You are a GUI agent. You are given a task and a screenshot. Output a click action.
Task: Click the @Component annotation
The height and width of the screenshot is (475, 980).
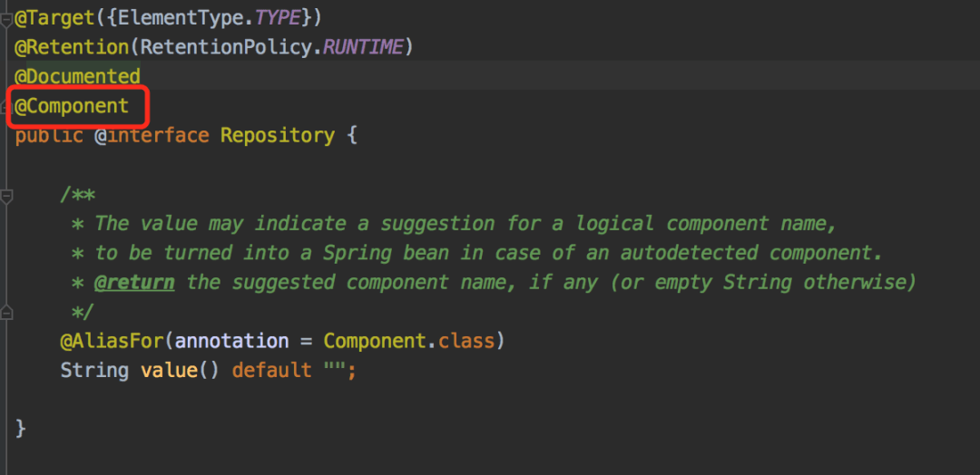(x=73, y=106)
